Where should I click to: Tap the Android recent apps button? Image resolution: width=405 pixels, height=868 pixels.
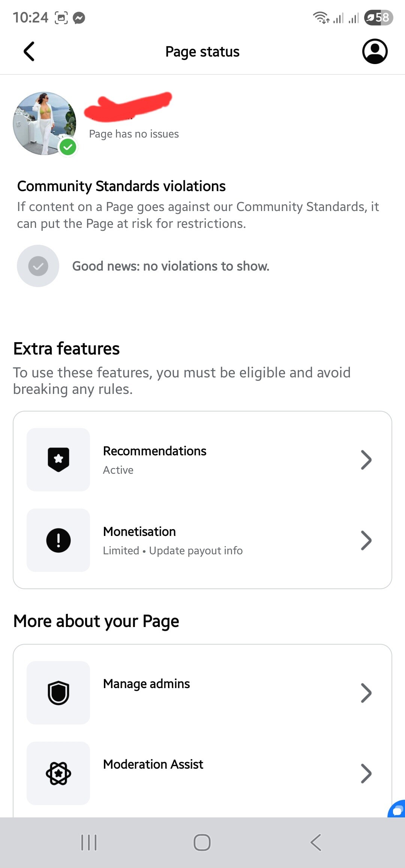coord(89,843)
